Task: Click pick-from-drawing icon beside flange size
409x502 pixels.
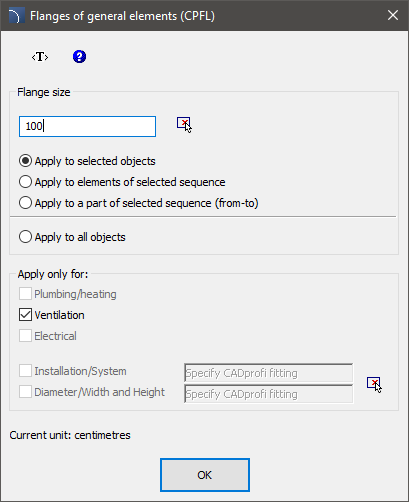Action: pyautogui.click(x=184, y=125)
